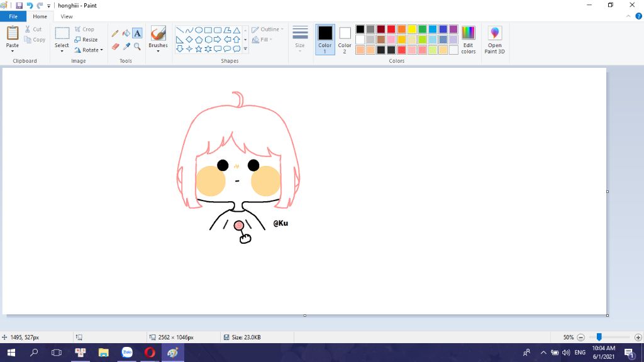Select the Color picker eyedropper tool
The width and height of the screenshot is (644, 362).
pyautogui.click(x=126, y=47)
